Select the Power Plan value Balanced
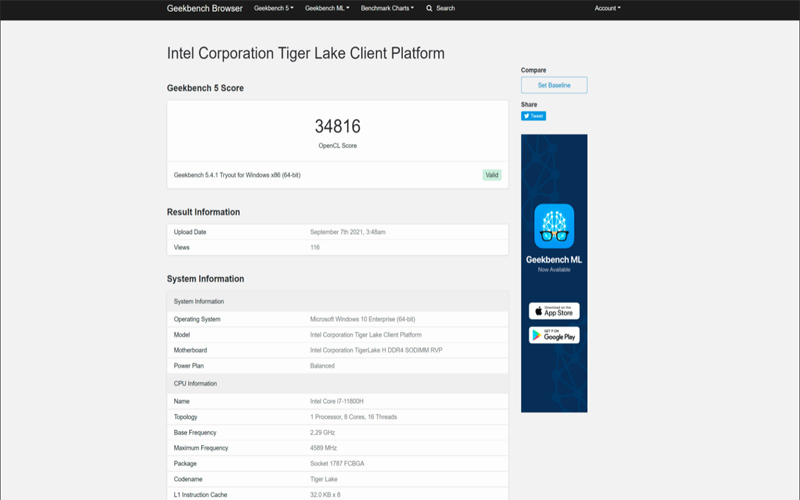The width and height of the screenshot is (800, 500). coord(322,366)
